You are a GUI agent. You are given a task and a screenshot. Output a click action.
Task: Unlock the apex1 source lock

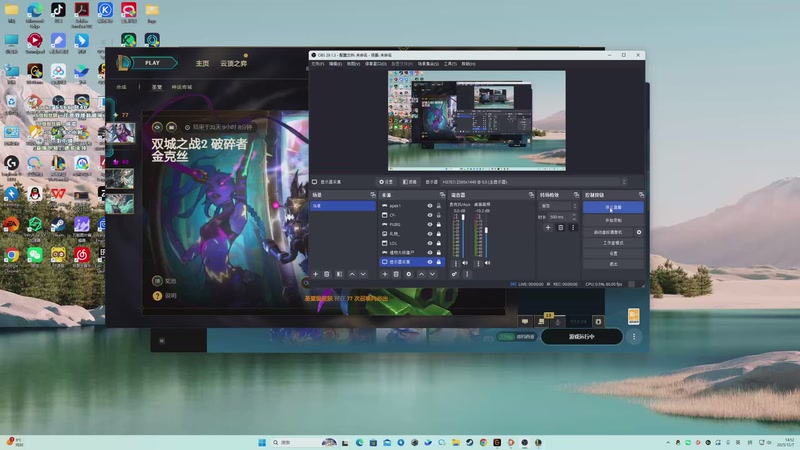438,206
